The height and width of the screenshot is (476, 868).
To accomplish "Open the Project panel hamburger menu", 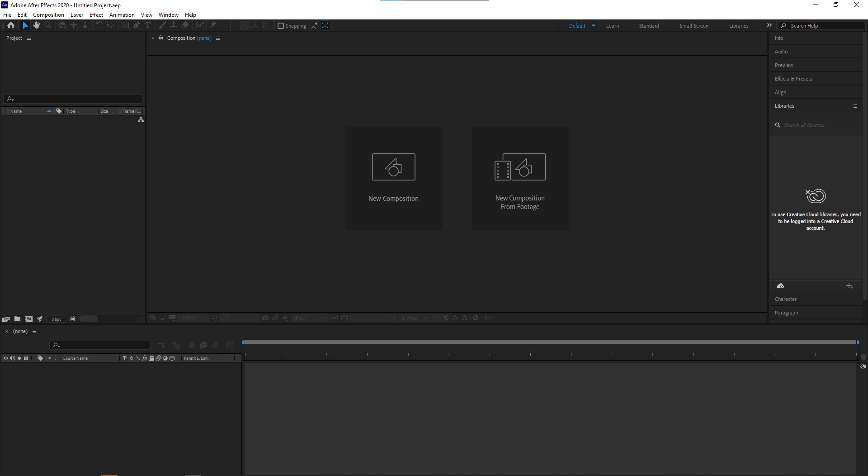I will (x=29, y=38).
